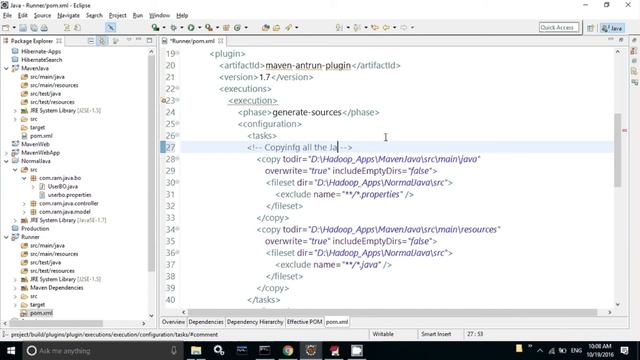The width and height of the screenshot is (640, 360).
Task: Click the Open Task toolbar icon
Action: (x=277, y=28)
